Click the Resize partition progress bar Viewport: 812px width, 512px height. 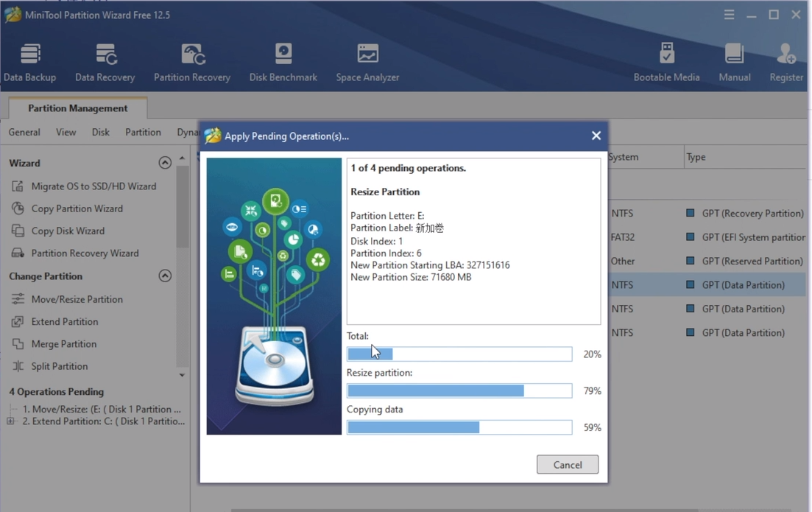pyautogui.click(x=459, y=390)
